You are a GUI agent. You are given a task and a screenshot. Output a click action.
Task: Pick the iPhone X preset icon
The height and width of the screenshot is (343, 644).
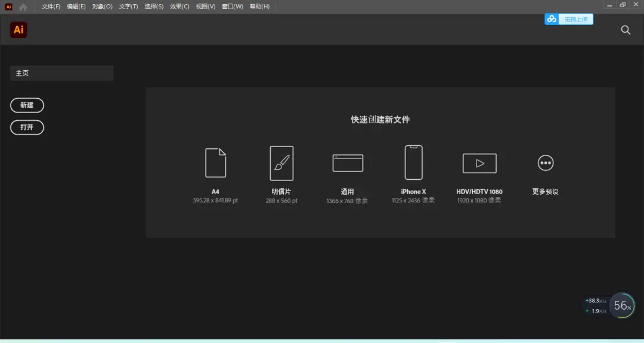pyautogui.click(x=413, y=163)
